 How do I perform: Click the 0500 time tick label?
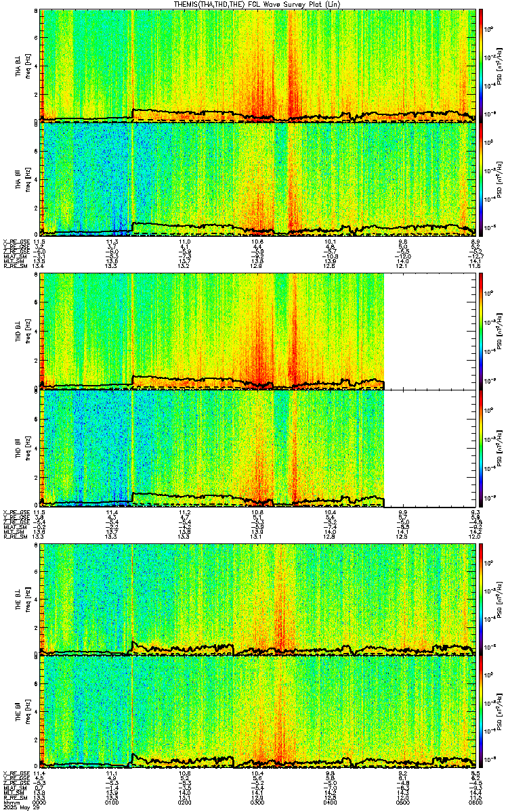402,803
